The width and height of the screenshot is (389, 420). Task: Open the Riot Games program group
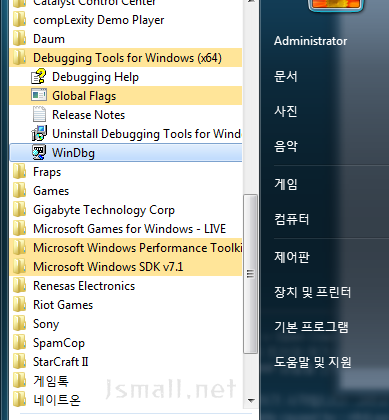(126, 305)
